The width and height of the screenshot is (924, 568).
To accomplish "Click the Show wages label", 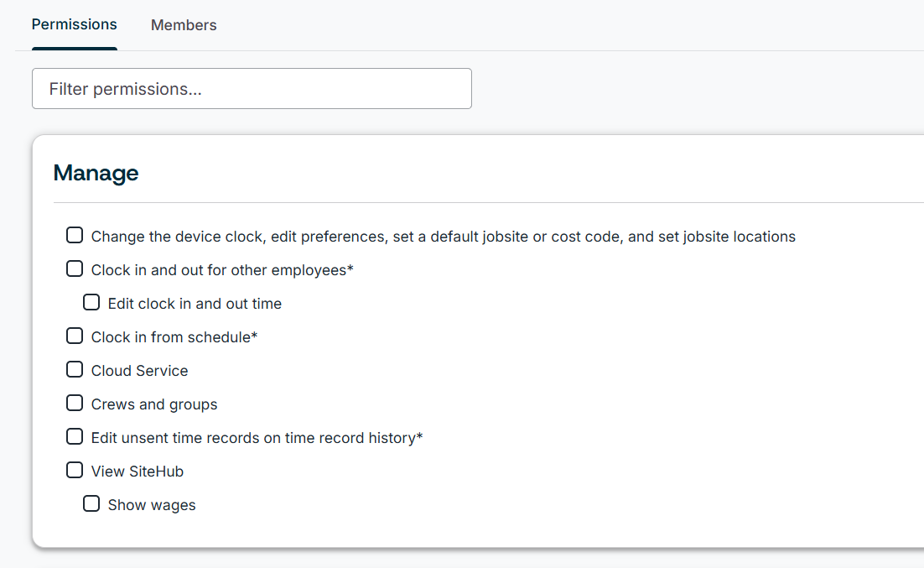I will pos(152,505).
